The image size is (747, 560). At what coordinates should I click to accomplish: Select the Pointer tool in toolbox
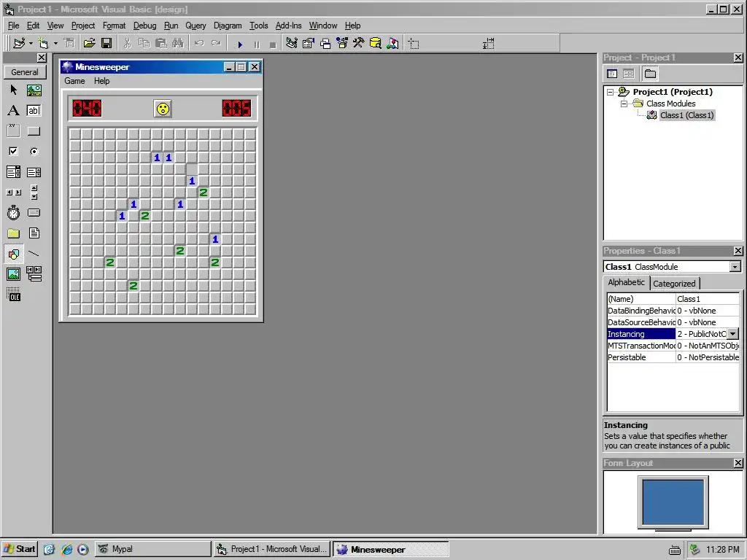(13, 90)
